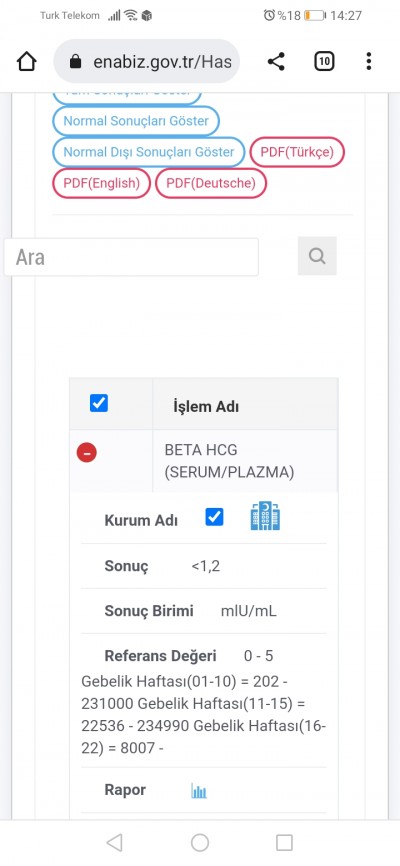Click Normal Sonuçları Göster button
The height and width of the screenshot is (866, 400).
[136, 121]
